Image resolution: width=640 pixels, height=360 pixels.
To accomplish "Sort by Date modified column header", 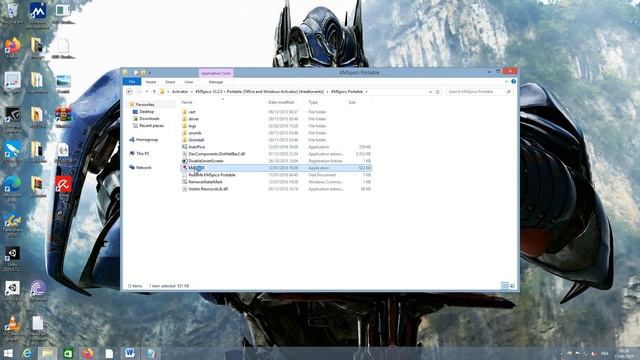I will [281, 102].
